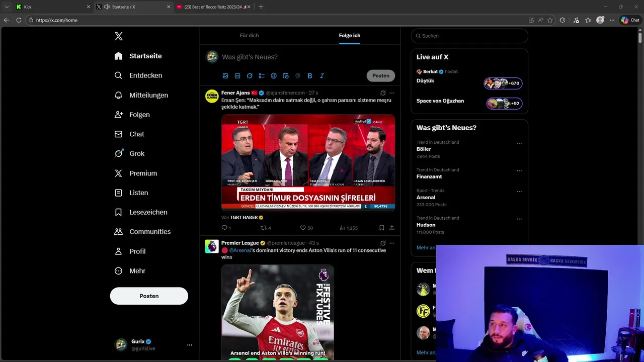Toggle bold text in composer

click(310, 76)
